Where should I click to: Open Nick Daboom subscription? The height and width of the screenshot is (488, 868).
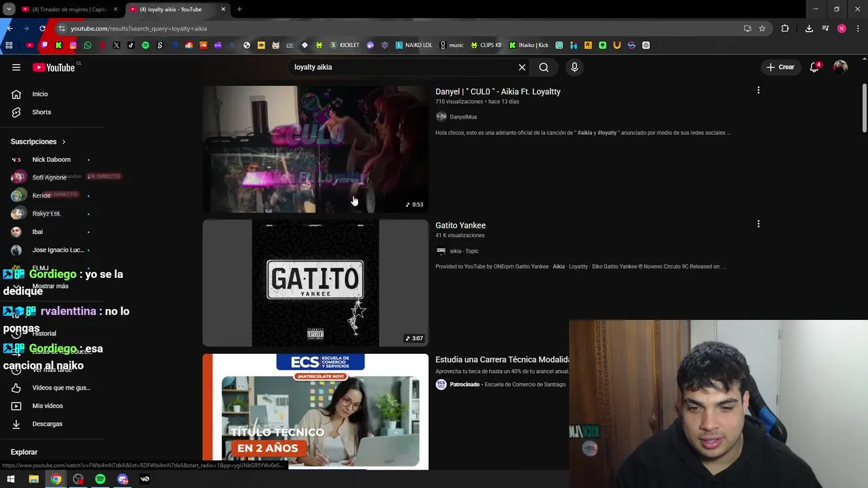click(x=52, y=159)
